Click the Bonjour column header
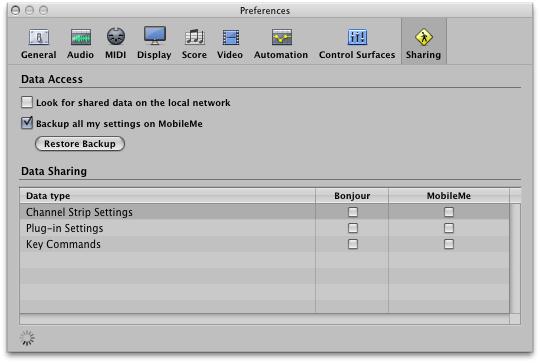 click(352, 196)
